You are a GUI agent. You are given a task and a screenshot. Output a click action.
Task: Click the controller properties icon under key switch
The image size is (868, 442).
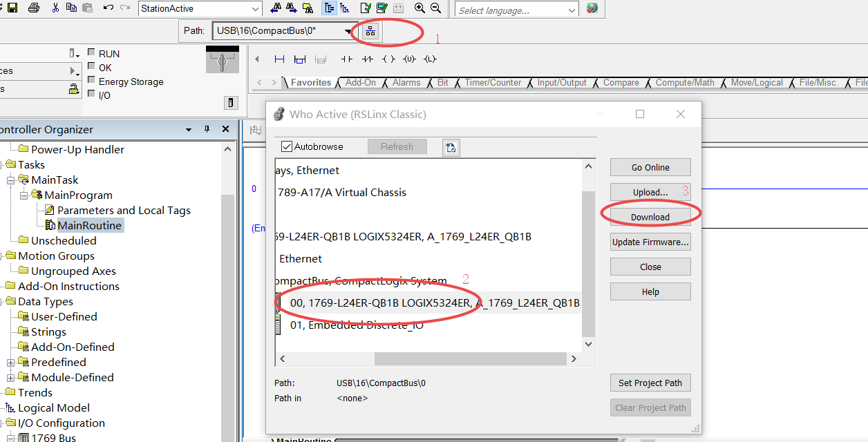point(231,103)
